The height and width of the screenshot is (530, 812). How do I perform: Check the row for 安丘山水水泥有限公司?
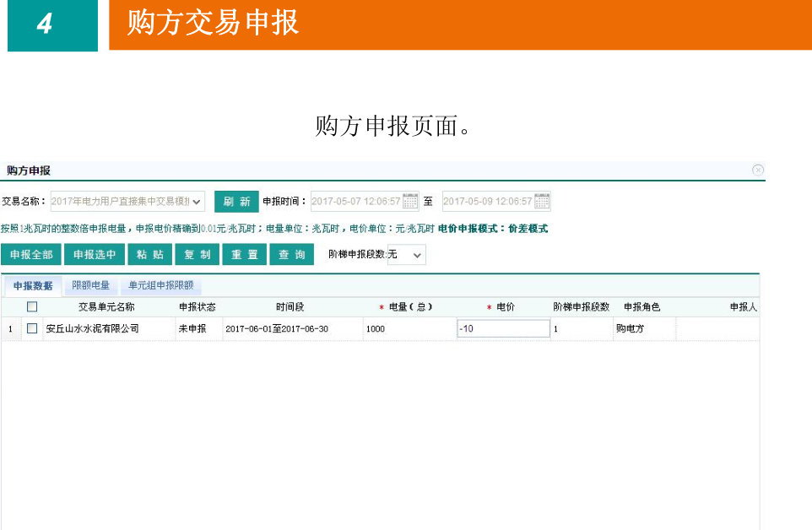pos(32,328)
